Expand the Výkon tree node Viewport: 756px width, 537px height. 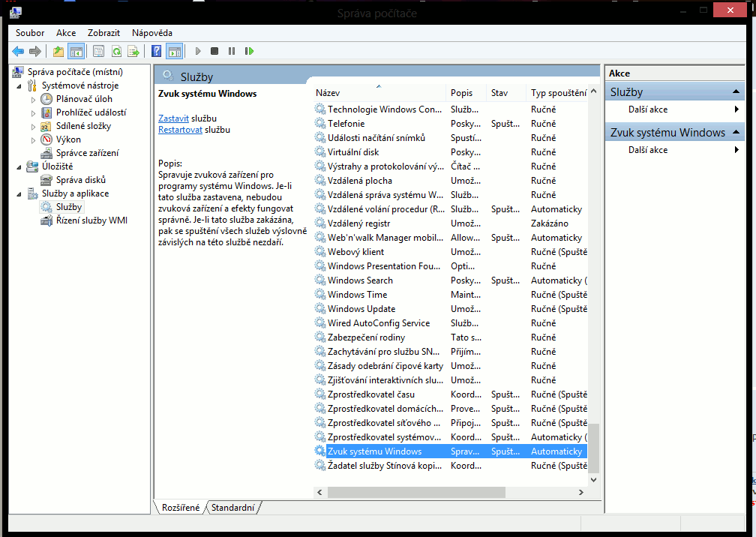coord(33,139)
